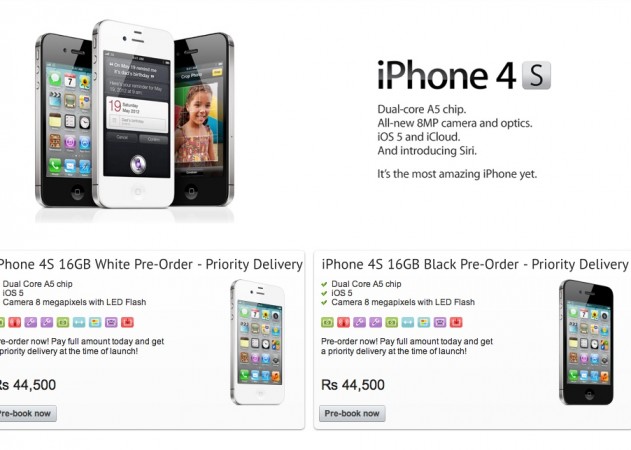Screen dimensions: 631x450
Task: Click the colorful grid icon in Black card
Action: coord(424,322)
